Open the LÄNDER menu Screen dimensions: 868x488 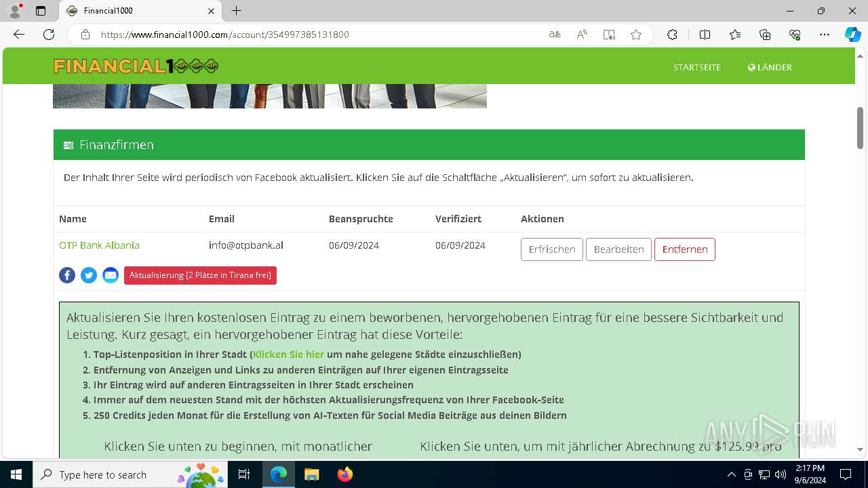click(x=770, y=67)
